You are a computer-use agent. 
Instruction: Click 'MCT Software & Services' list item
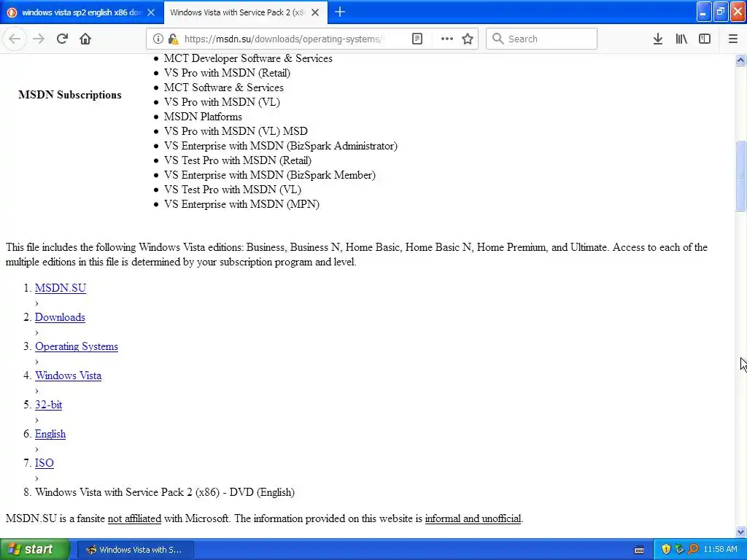[x=224, y=87]
